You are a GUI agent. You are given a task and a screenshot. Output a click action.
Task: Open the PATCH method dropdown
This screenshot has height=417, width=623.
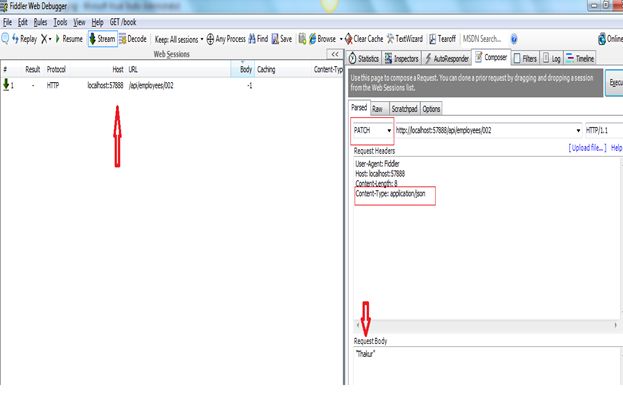click(x=372, y=130)
